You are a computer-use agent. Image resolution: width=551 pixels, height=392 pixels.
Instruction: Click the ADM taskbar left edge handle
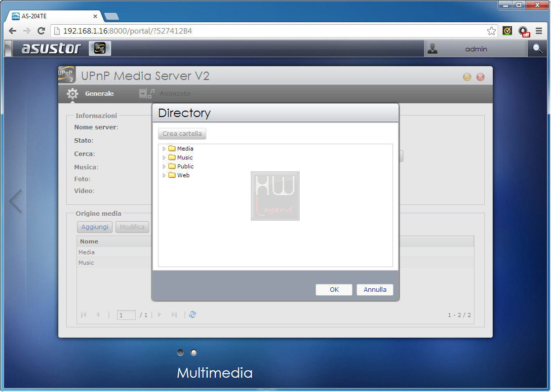[x=8, y=48]
